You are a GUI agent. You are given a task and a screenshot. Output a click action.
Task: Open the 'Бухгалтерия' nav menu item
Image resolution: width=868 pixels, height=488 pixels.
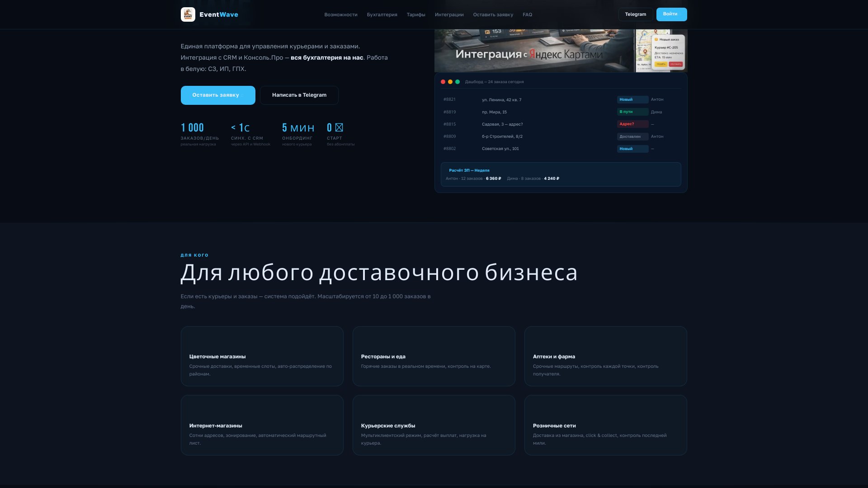coord(382,14)
